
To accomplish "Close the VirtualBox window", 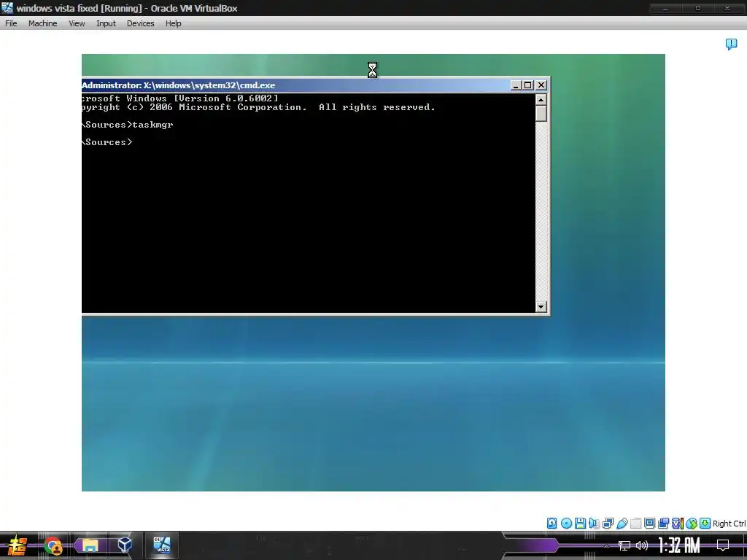I will pos(727,9).
